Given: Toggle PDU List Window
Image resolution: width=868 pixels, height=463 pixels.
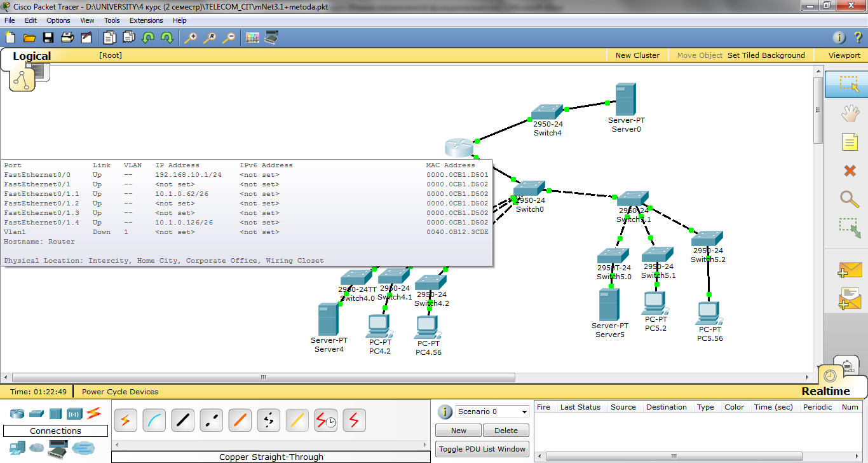Looking at the screenshot, I should 482,449.
